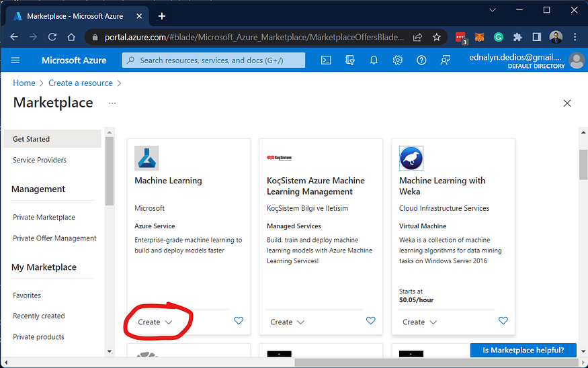
Task: Open Azure portal settings gear
Action: tap(398, 60)
